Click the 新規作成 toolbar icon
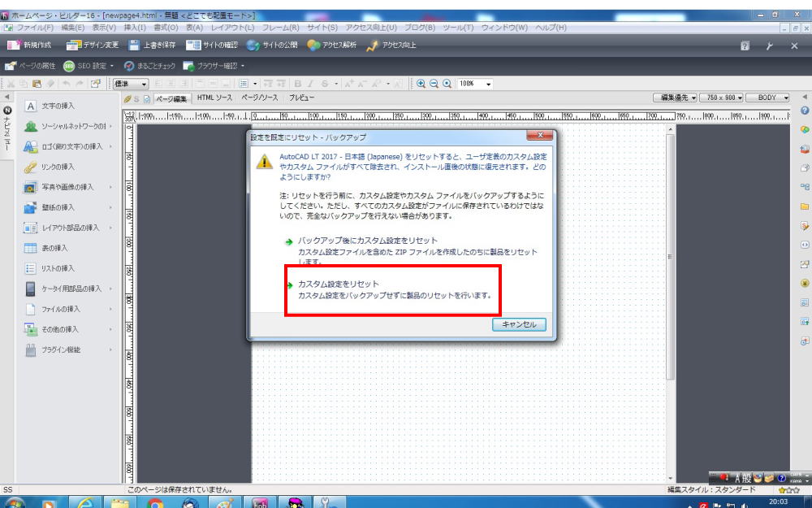Image resolution: width=812 pixels, height=508 pixels. (x=29, y=45)
